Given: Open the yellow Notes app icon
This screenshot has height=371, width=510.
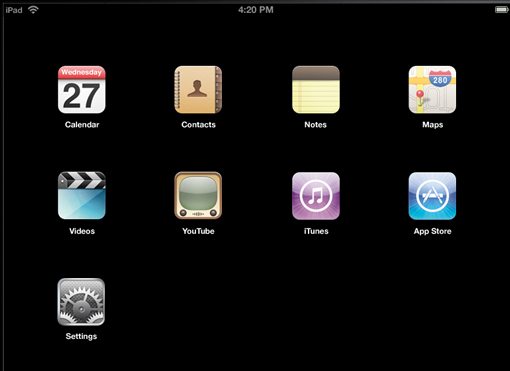Looking at the screenshot, I should click(316, 90).
